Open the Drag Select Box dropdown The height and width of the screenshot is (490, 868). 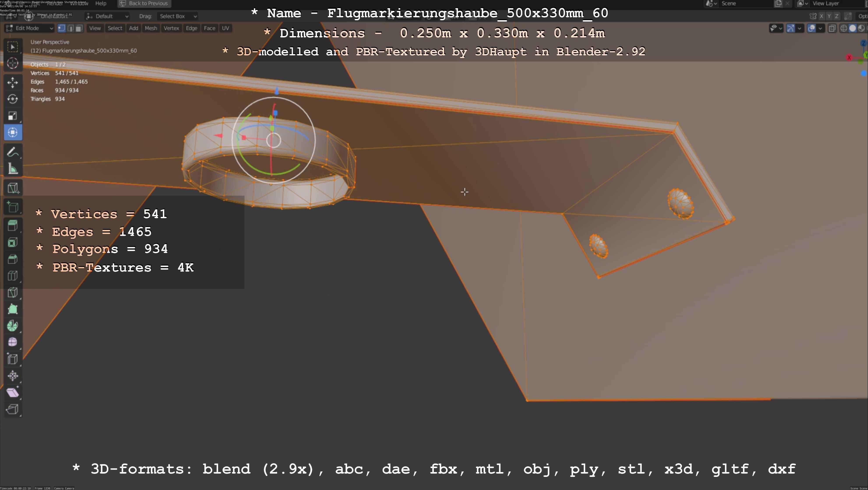(178, 16)
